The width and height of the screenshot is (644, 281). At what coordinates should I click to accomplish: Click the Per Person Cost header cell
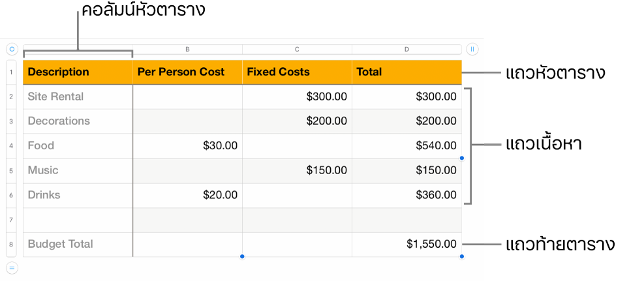click(x=188, y=72)
